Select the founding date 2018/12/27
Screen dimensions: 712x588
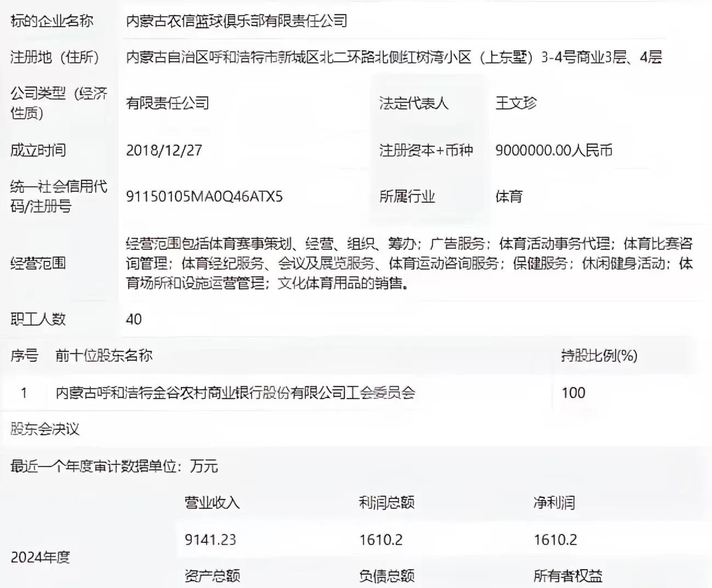pos(164,150)
